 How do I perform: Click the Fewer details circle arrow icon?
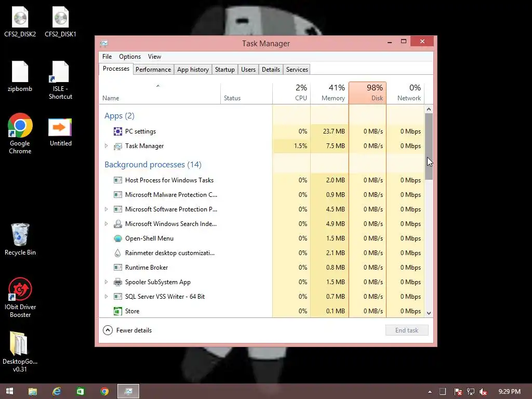coord(108,330)
